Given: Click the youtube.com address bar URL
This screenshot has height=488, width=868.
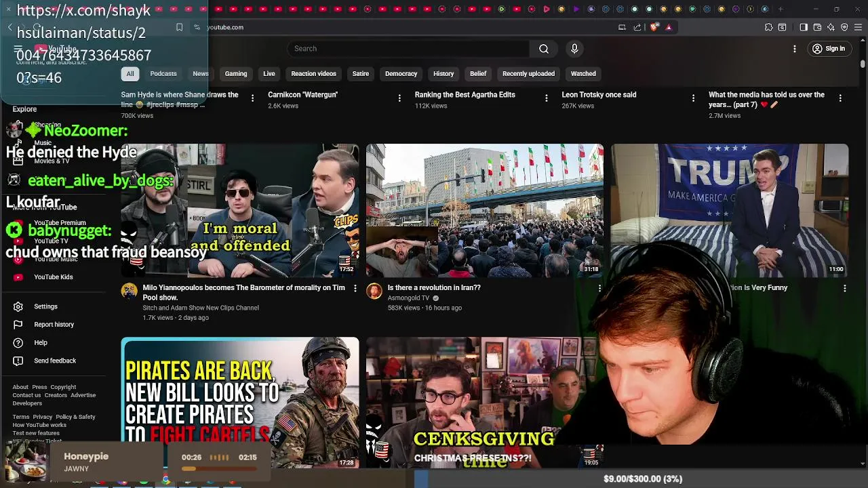Looking at the screenshot, I should tap(224, 27).
